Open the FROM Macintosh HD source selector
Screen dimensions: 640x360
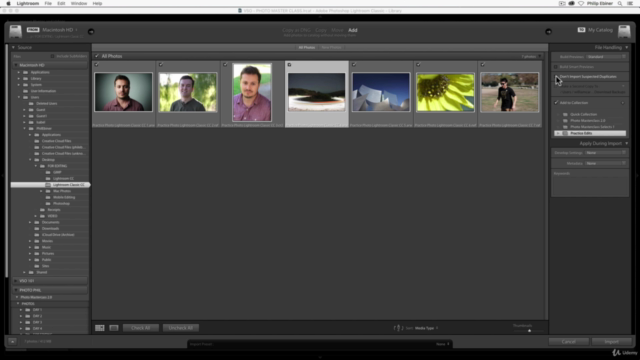[x=52, y=30]
